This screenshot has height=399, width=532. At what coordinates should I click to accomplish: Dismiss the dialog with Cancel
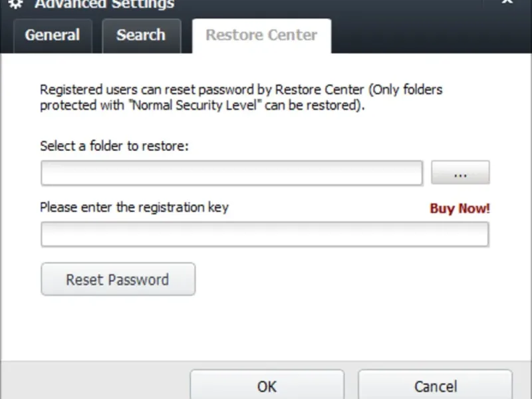click(436, 386)
